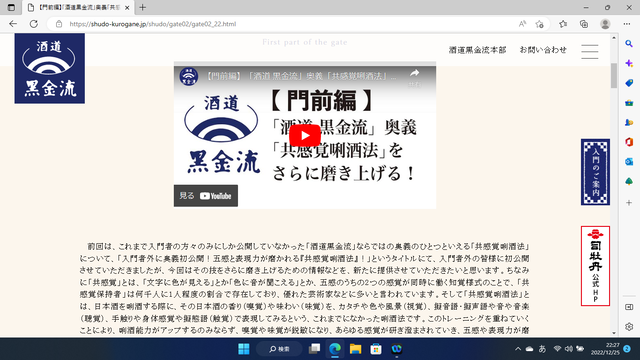Click Microsoft Edge taskbar icon

[335, 349]
